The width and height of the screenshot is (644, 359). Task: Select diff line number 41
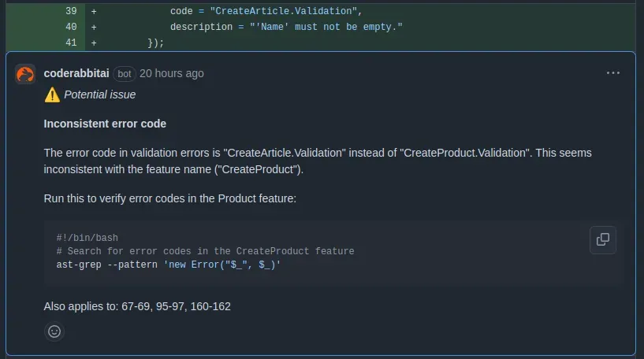[72, 43]
